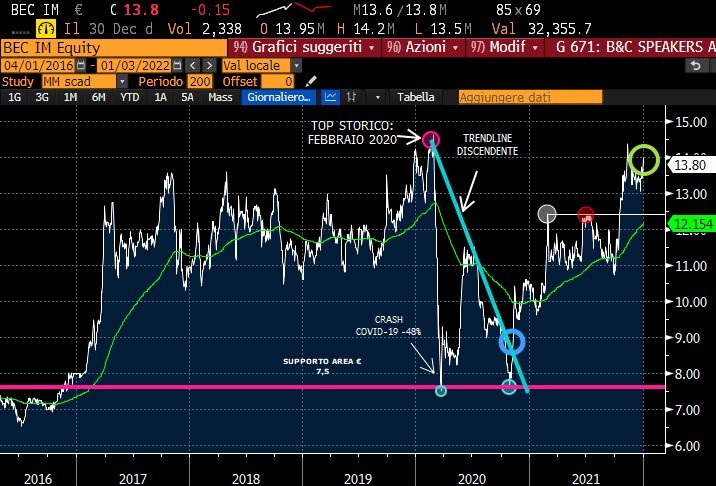Click the BEC IM Equity security field
This screenshot has height=486, width=716.
tap(114, 48)
